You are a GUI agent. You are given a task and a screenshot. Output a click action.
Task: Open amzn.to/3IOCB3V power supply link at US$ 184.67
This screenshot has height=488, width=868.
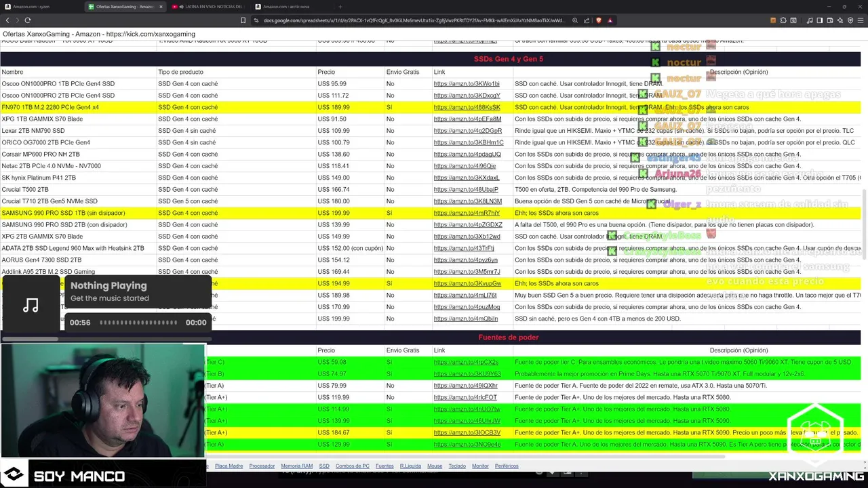click(467, 432)
